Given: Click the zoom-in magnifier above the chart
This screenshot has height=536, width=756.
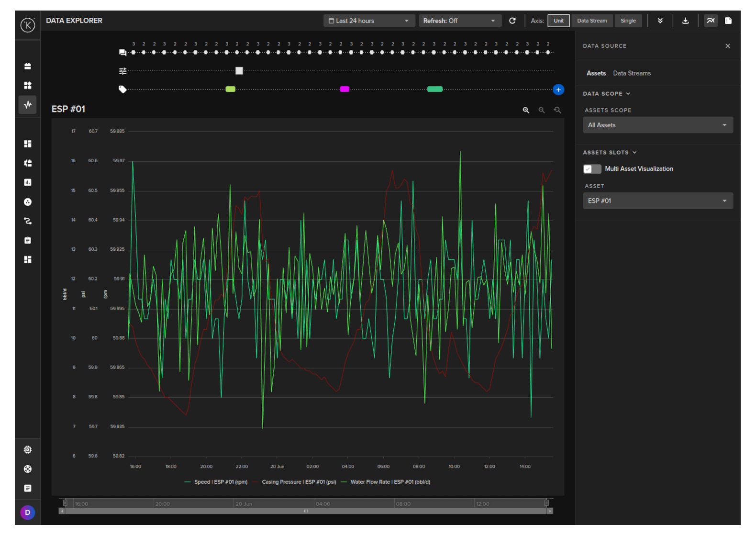Looking at the screenshot, I should 526,110.
